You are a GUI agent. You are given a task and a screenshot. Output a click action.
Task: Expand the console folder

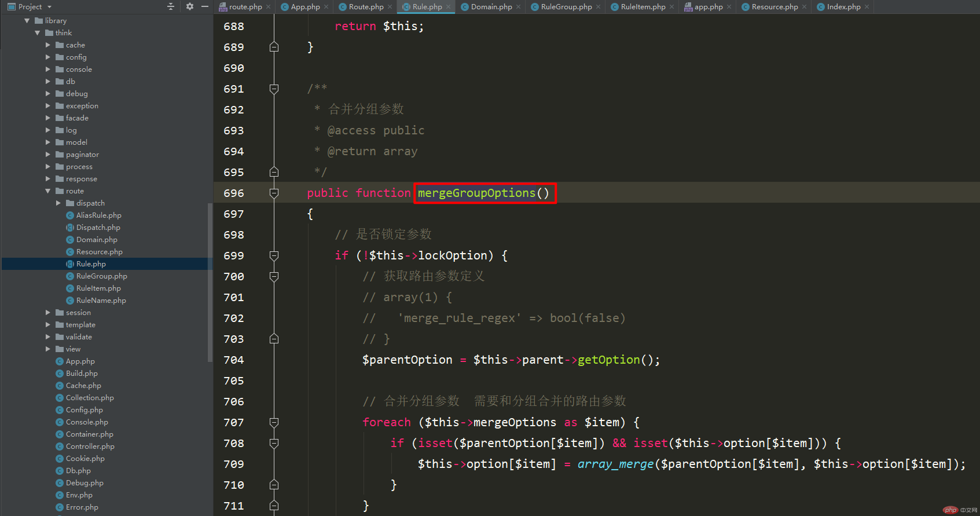[x=48, y=69]
